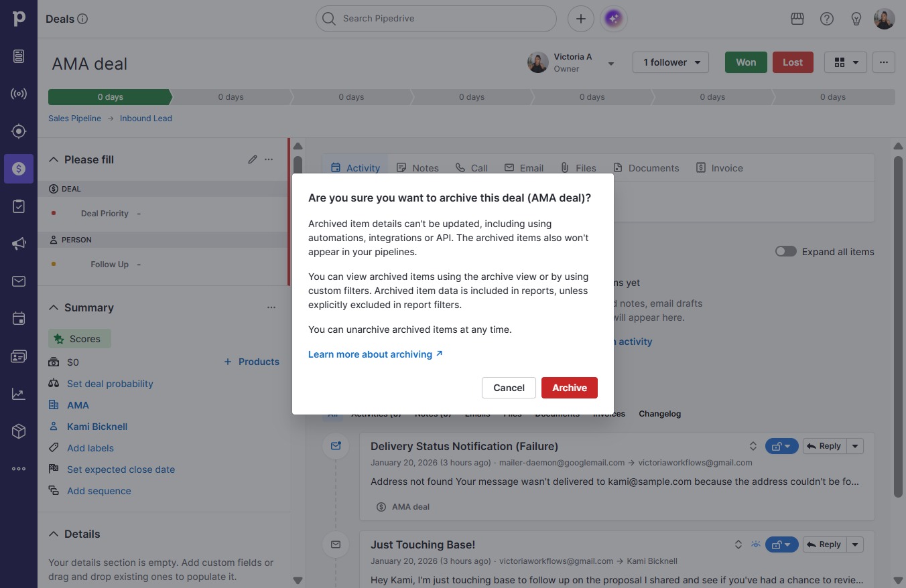
Task: Open Please fill section options ellipsis
Action: point(269,159)
